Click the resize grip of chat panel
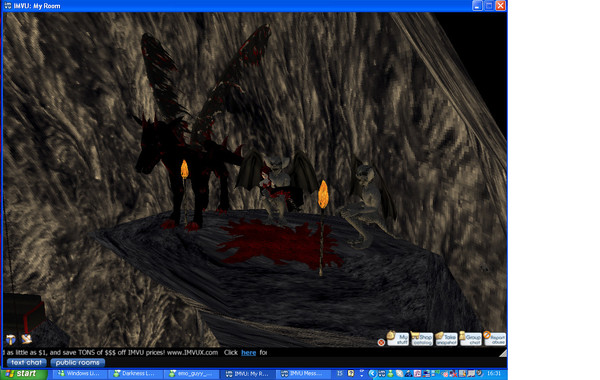Screen dimensions: 600x380 [x=503, y=354]
